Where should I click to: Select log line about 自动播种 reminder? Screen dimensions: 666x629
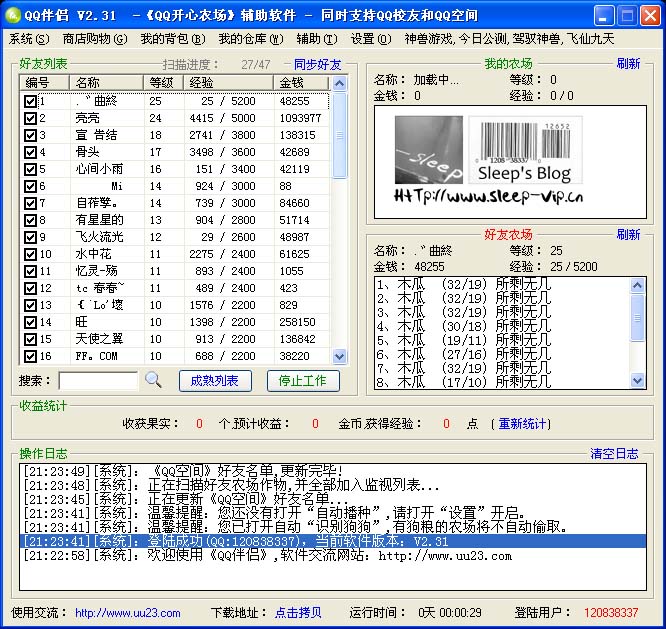[333, 513]
